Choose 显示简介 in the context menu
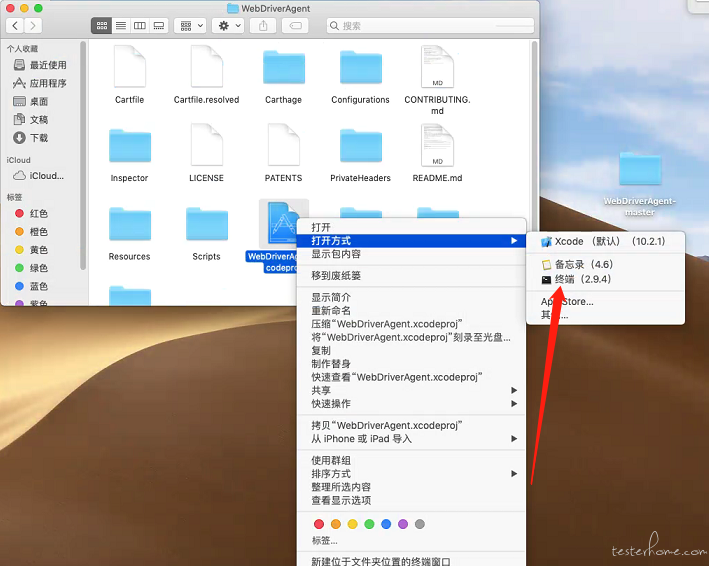 pos(411,297)
